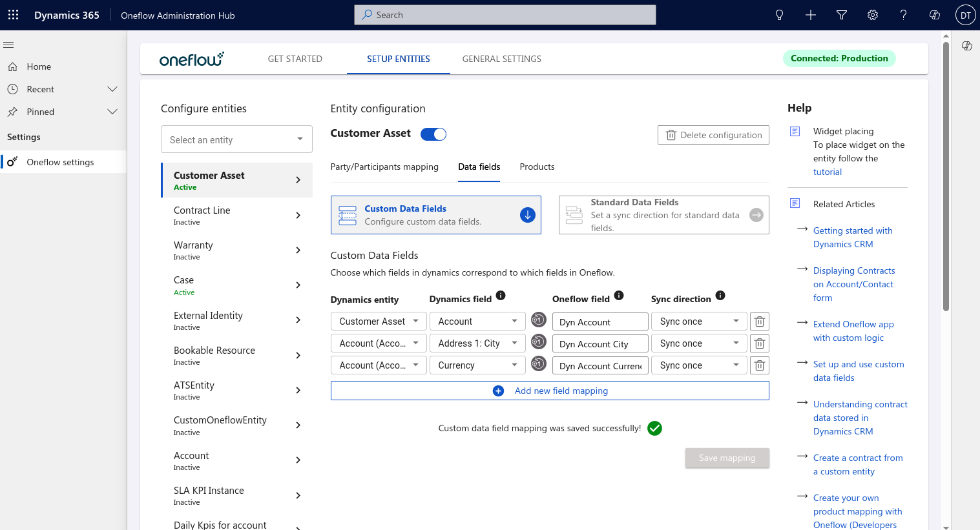Open the Products tab
Image resolution: width=980 pixels, height=530 pixels.
tap(537, 167)
